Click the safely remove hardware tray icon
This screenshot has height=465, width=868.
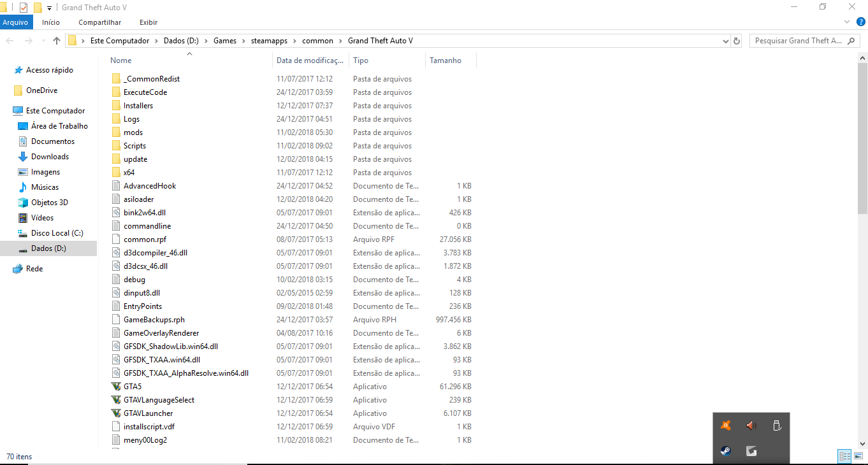(x=777, y=426)
